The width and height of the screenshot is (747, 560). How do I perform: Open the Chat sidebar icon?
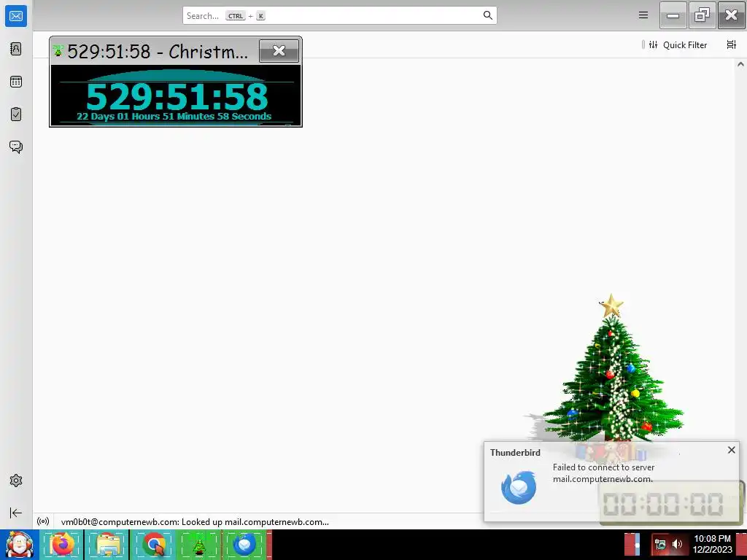pos(16,147)
